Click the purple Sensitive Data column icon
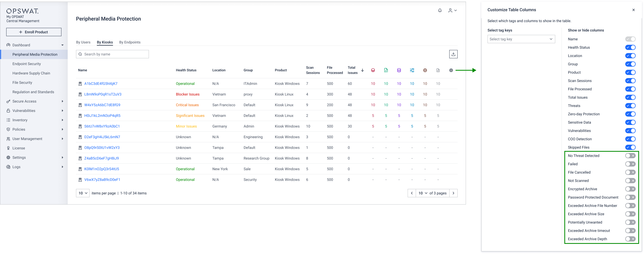Viewport: 644px width, 254px height. coord(399,70)
